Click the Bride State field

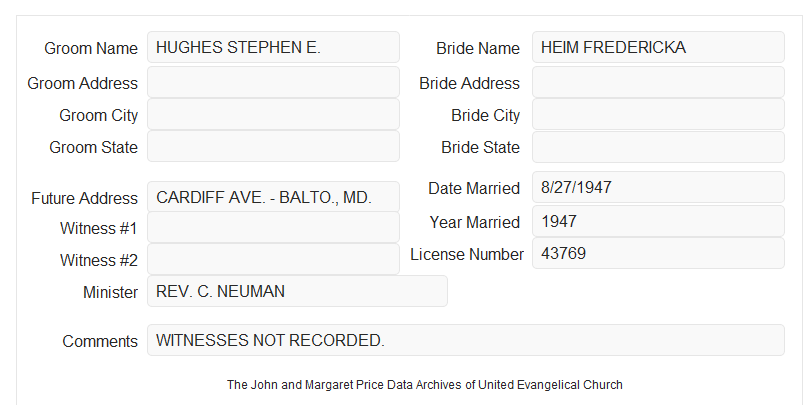tap(658, 147)
